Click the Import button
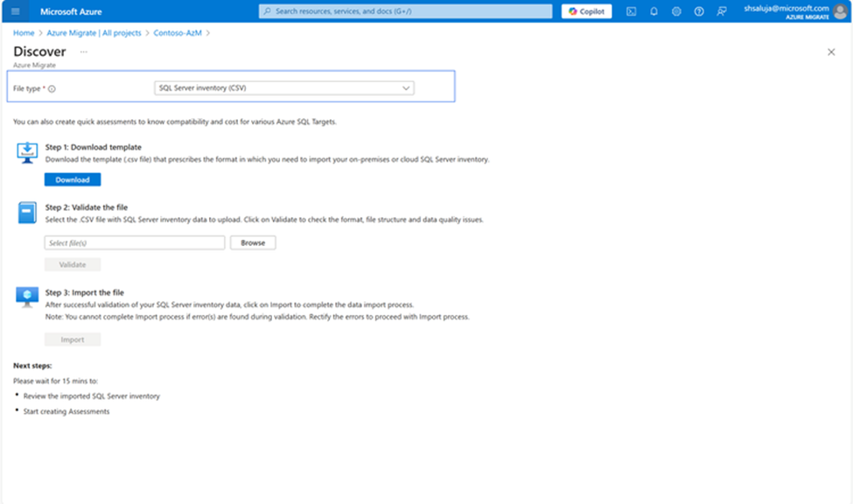Screen dimensions: 853x504 coord(73,339)
